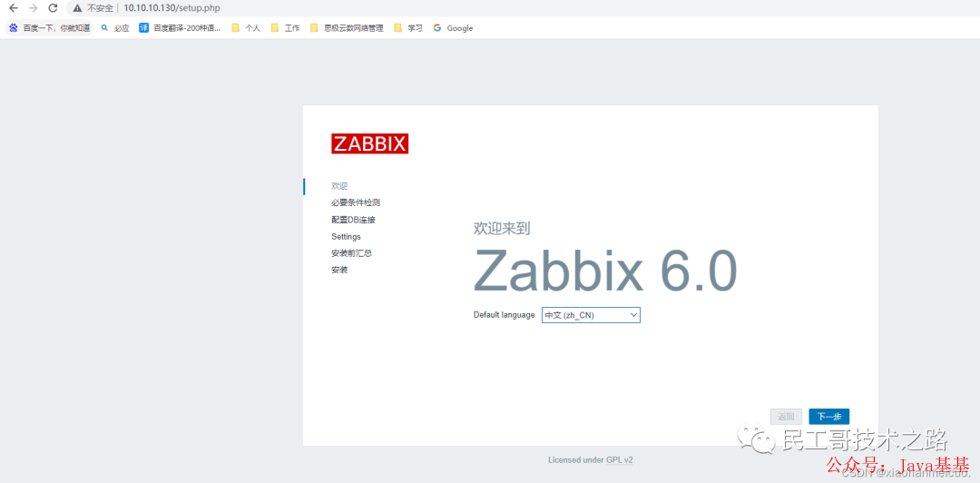Open the 个人 bookmarks folder
Image resolution: width=980 pixels, height=483 pixels.
click(x=246, y=28)
